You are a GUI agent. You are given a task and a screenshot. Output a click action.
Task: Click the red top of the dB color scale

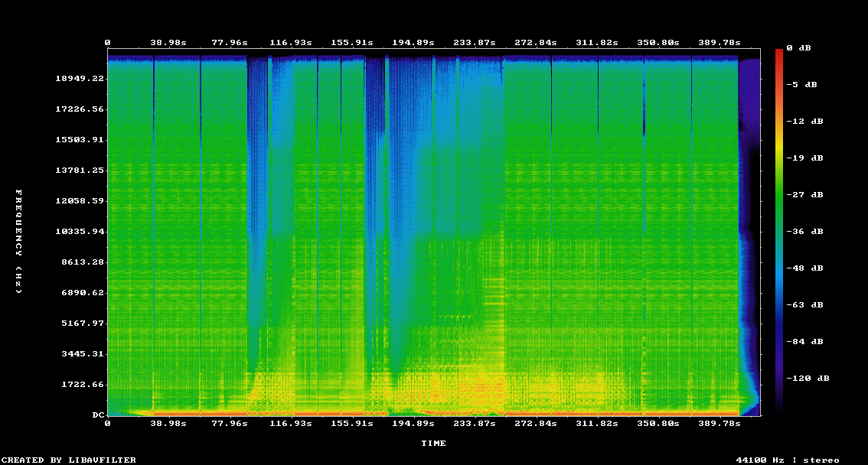pyautogui.click(x=779, y=54)
